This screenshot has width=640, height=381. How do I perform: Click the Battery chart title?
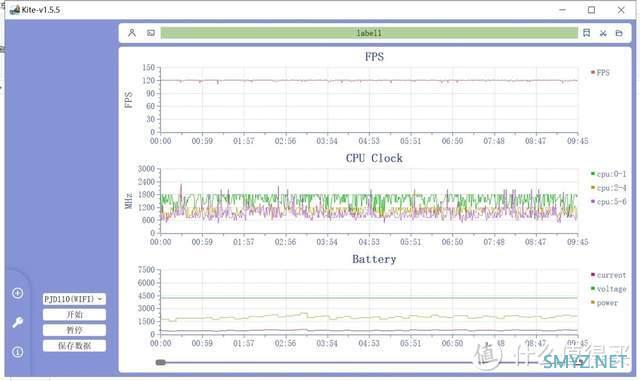click(x=374, y=259)
